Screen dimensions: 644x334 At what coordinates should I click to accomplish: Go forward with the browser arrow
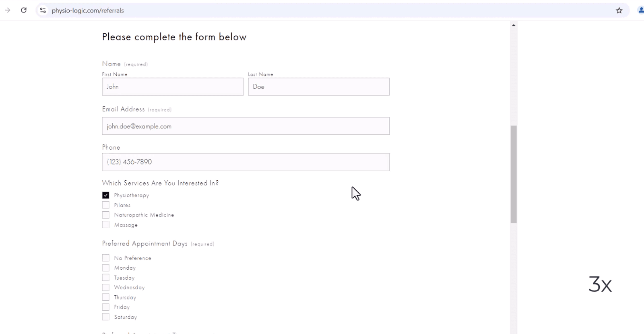pyautogui.click(x=7, y=10)
